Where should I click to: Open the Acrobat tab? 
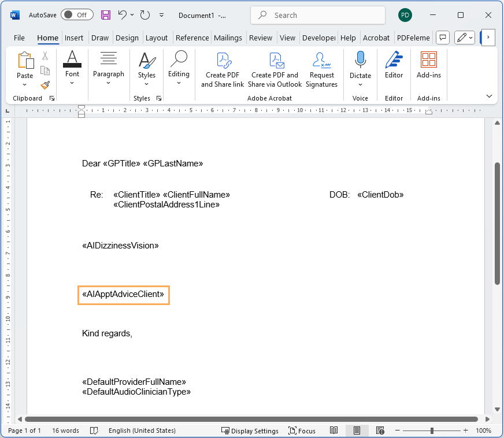point(376,38)
